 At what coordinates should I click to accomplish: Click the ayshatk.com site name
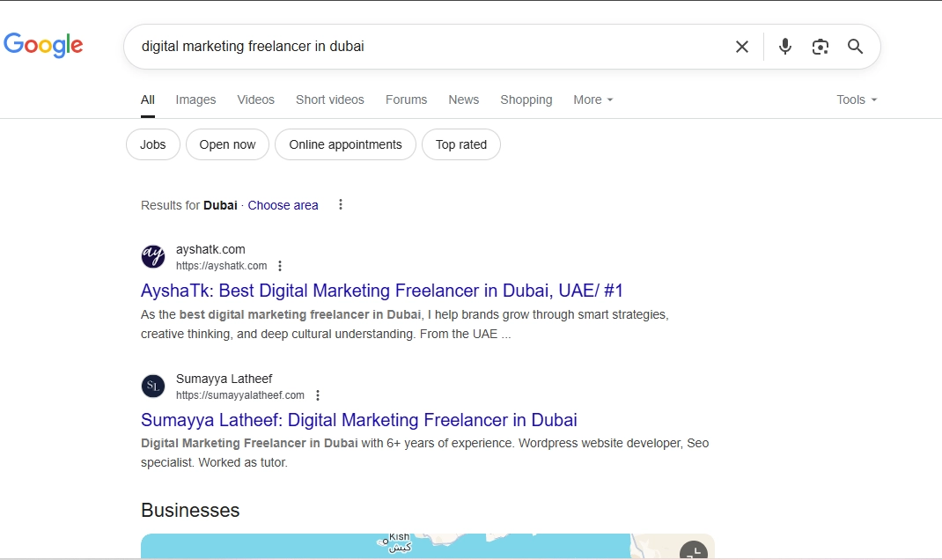[211, 249]
